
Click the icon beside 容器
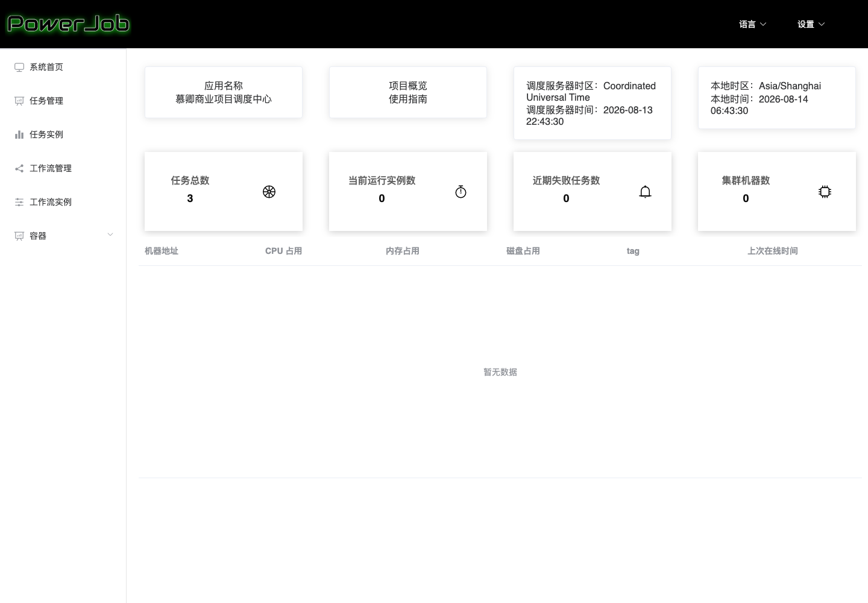pyautogui.click(x=19, y=236)
